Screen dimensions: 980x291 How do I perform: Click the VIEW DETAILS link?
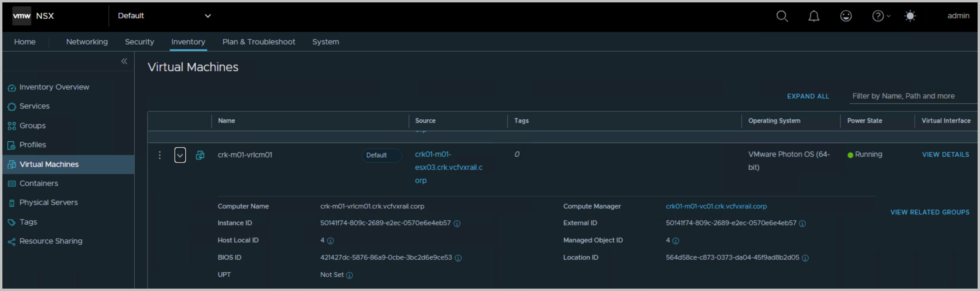point(945,155)
